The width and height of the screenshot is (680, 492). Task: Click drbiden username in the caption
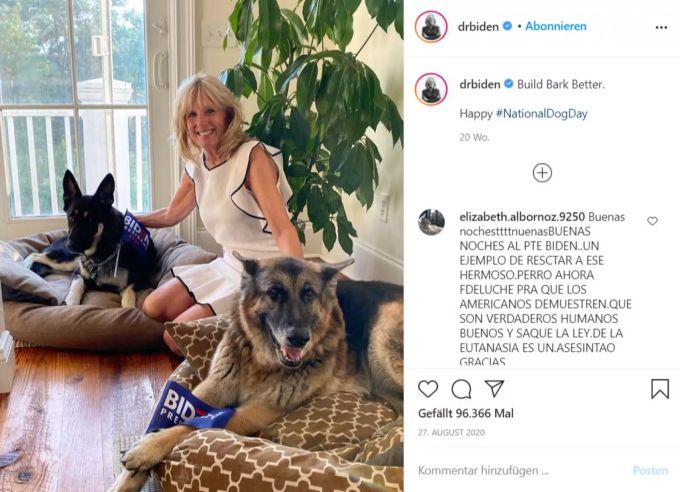(x=480, y=84)
